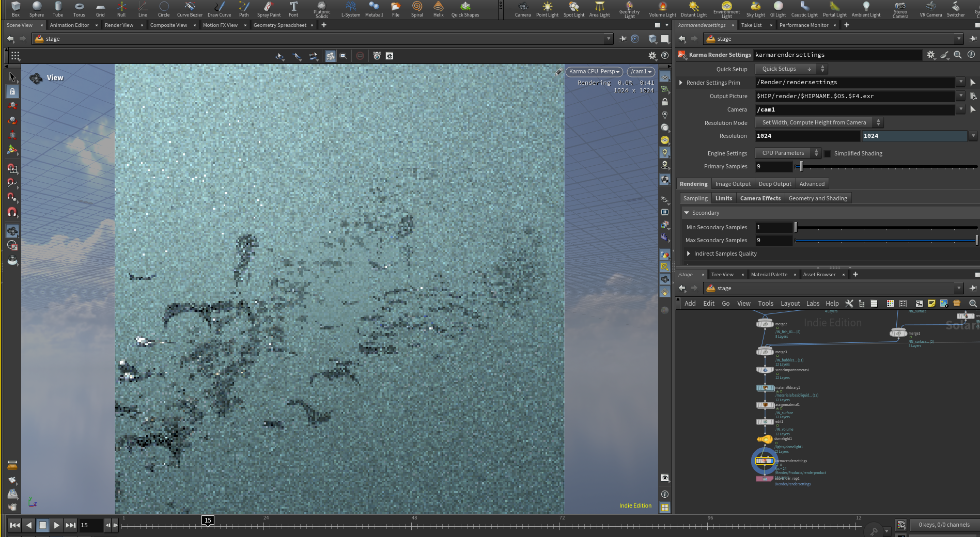Create a Point Light
The image size is (980, 537).
click(x=547, y=9)
